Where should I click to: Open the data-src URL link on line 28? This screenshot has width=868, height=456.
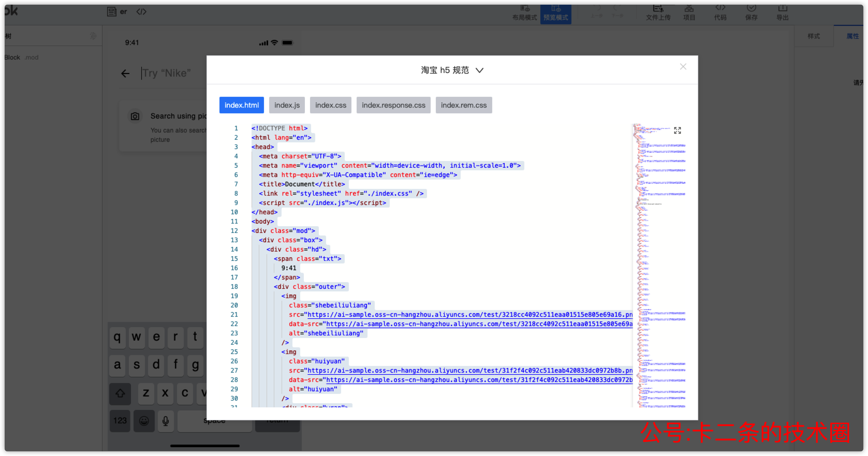pyautogui.click(x=479, y=380)
